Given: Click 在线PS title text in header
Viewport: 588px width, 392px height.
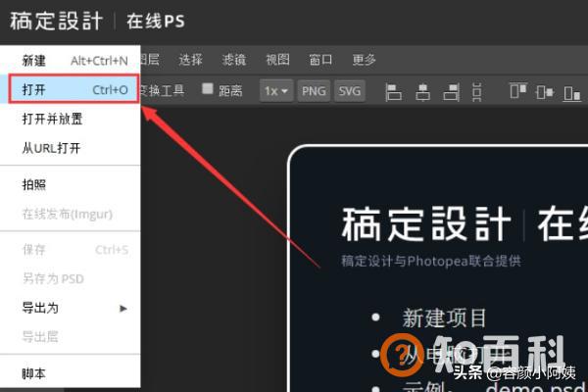Looking at the screenshot, I should 156,22.
